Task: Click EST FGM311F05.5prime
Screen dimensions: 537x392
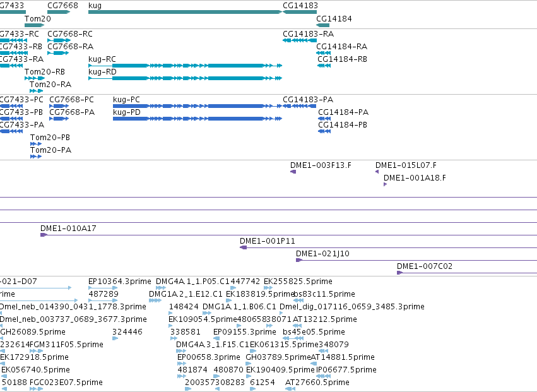Action: (x=37, y=351)
